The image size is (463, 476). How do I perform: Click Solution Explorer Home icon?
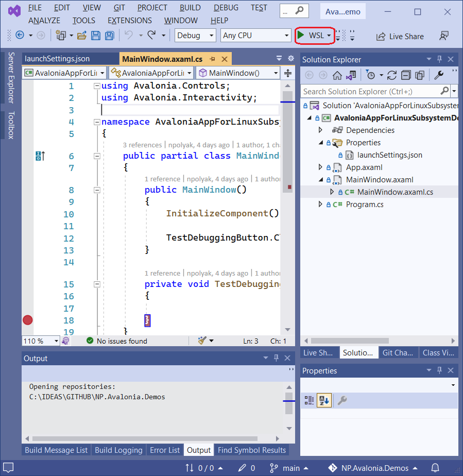[337, 75]
